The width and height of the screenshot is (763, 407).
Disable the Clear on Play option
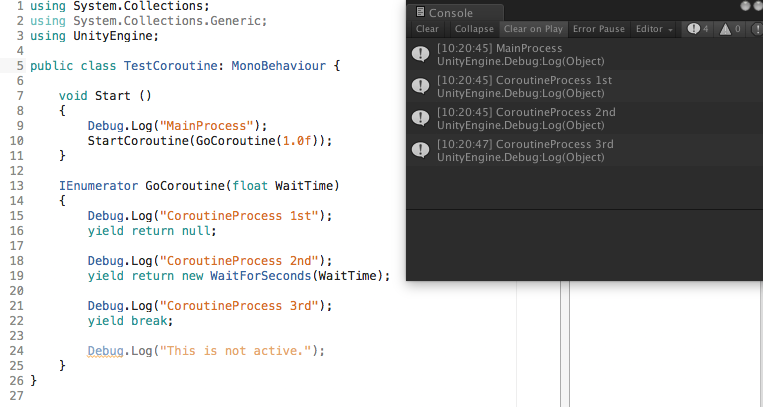533,29
